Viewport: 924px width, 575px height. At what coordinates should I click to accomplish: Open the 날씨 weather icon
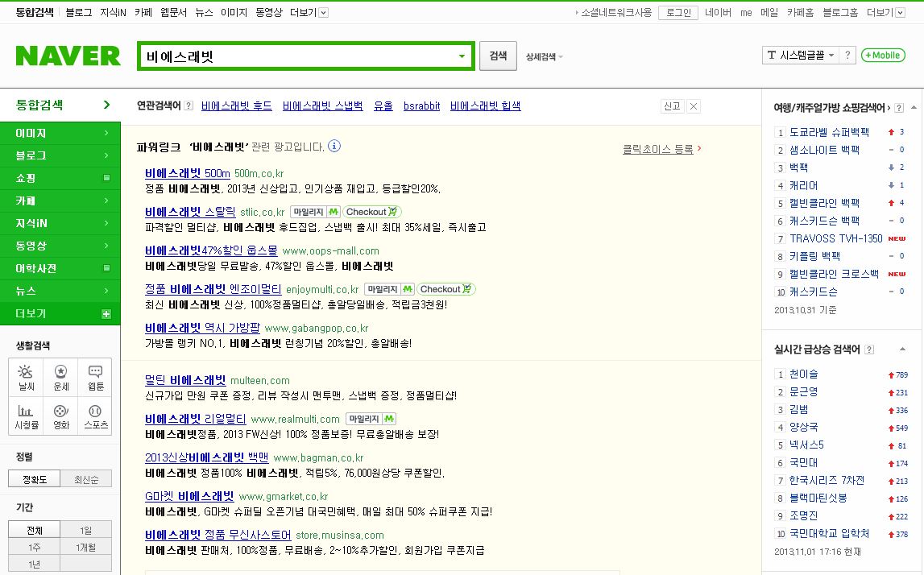[26, 378]
